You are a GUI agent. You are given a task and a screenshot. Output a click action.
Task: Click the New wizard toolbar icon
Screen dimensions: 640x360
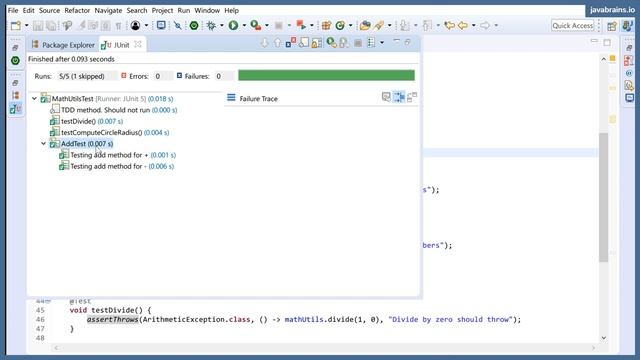tap(16, 25)
